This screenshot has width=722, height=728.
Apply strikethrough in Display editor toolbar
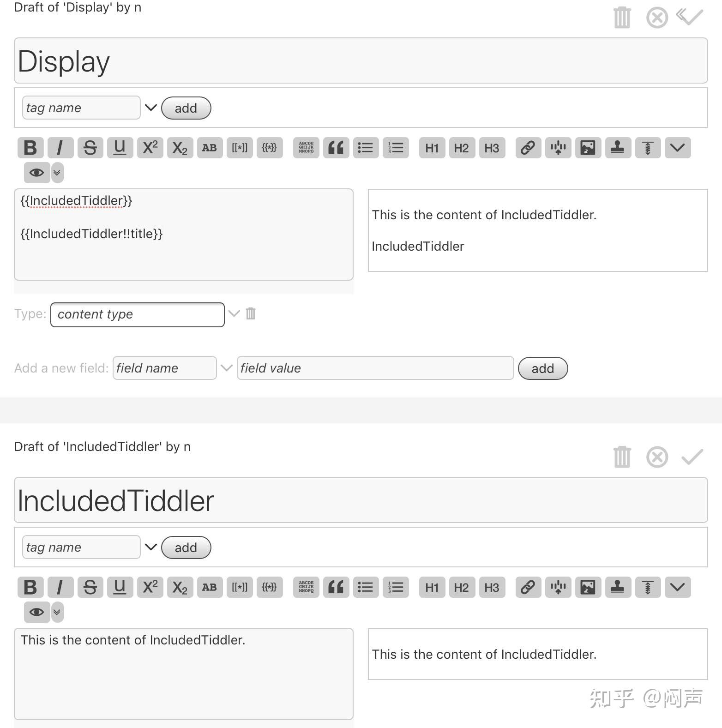click(90, 148)
